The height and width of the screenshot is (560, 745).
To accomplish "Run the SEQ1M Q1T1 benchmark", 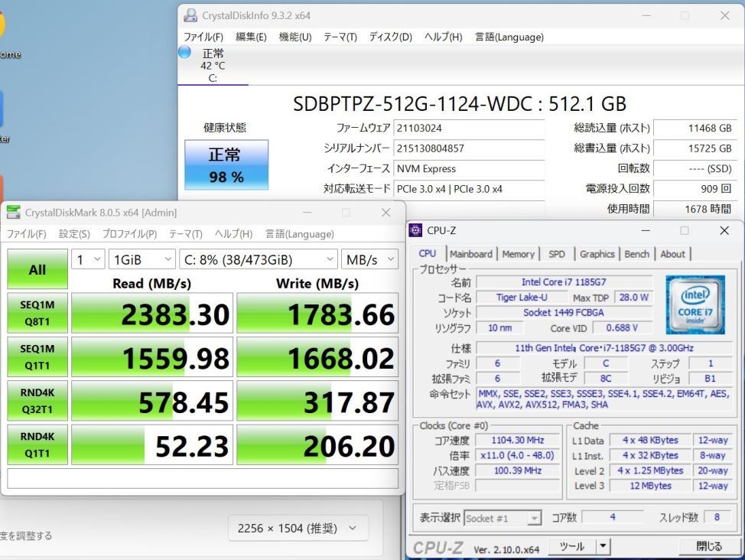I will coord(37,357).
